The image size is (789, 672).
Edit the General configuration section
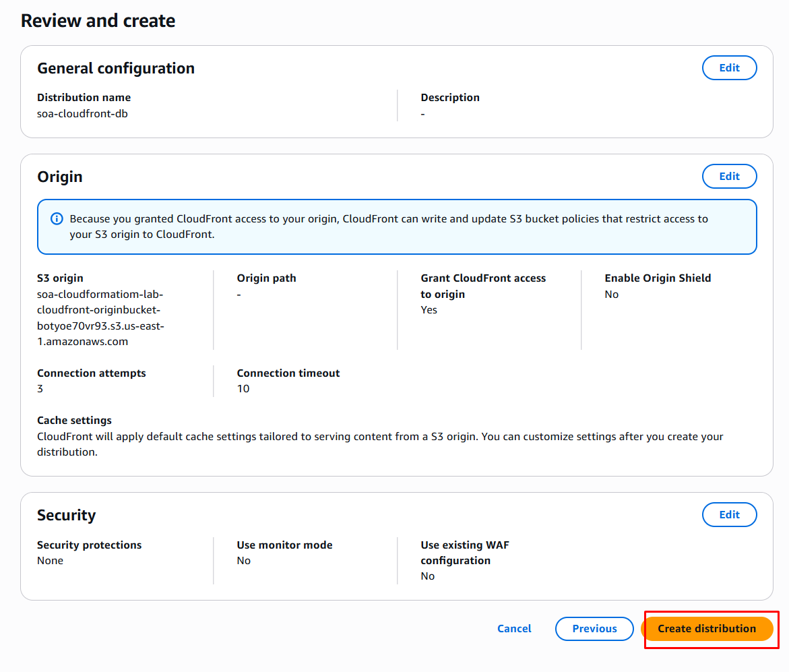[729, 68]
